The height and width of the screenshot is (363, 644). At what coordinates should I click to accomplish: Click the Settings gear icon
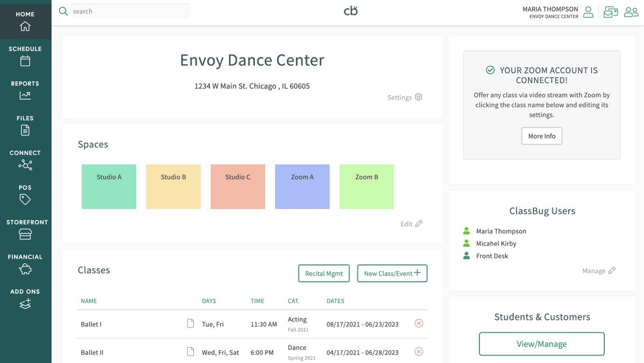point(419,97)
